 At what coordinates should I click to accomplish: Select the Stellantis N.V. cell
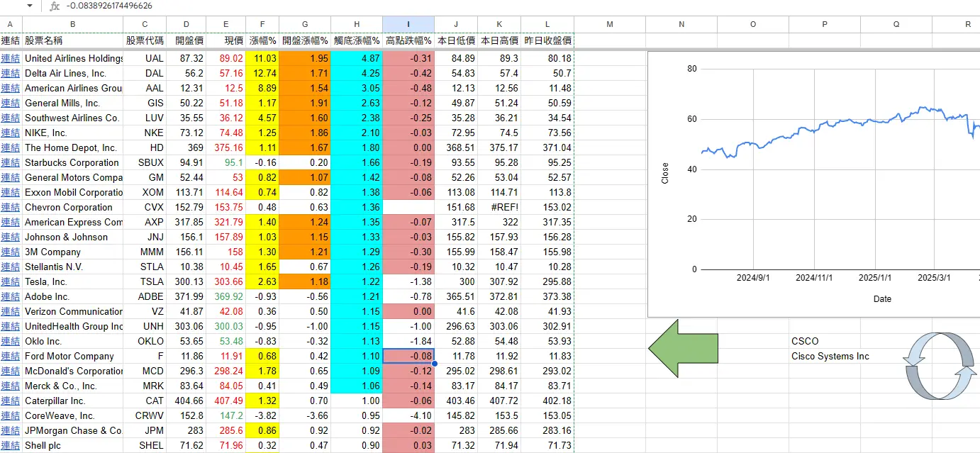(x=72, y=267)
